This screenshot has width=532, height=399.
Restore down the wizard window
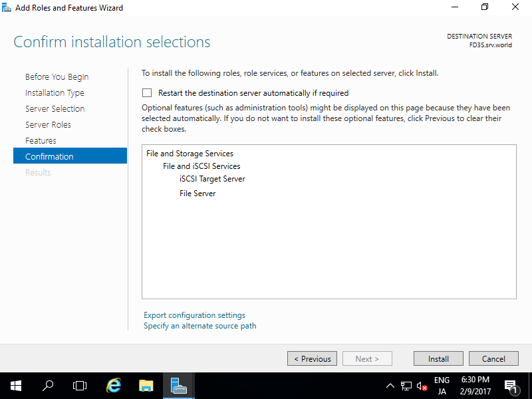485,7
